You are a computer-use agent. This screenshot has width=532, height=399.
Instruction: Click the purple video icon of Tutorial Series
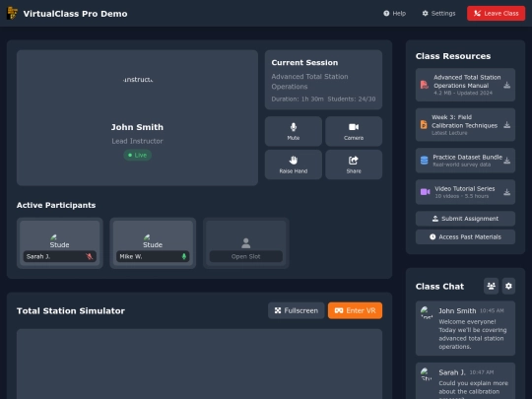point(426,192)
